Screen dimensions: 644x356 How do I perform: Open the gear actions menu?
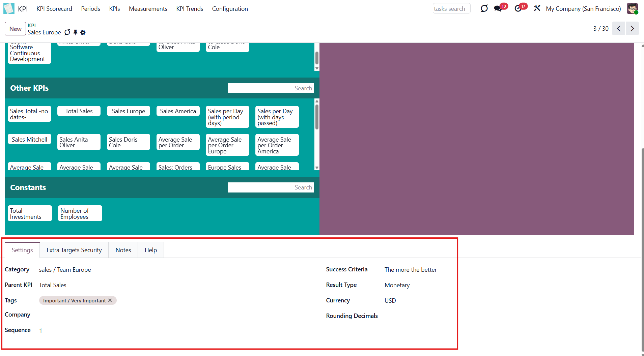point(83,32)
